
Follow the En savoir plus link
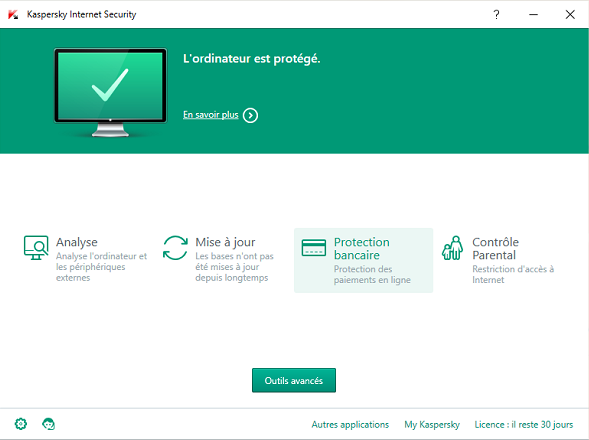tap(211, 115)
